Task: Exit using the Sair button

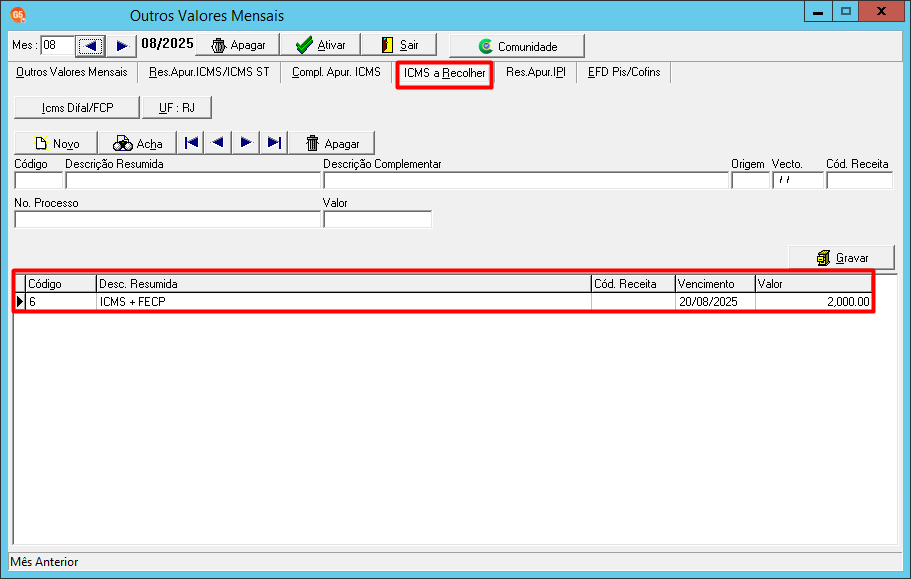Action: pyautogui.click(x=399, y=45)
